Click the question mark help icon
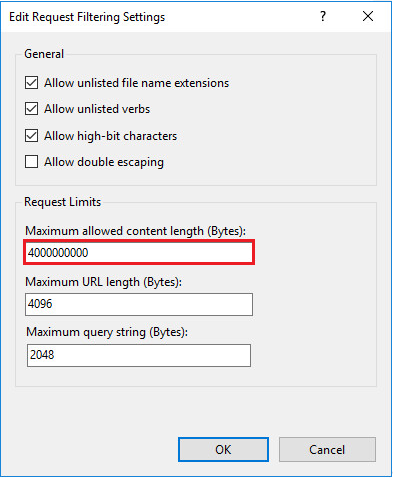The image size is (393, 478). coord(323,16)
